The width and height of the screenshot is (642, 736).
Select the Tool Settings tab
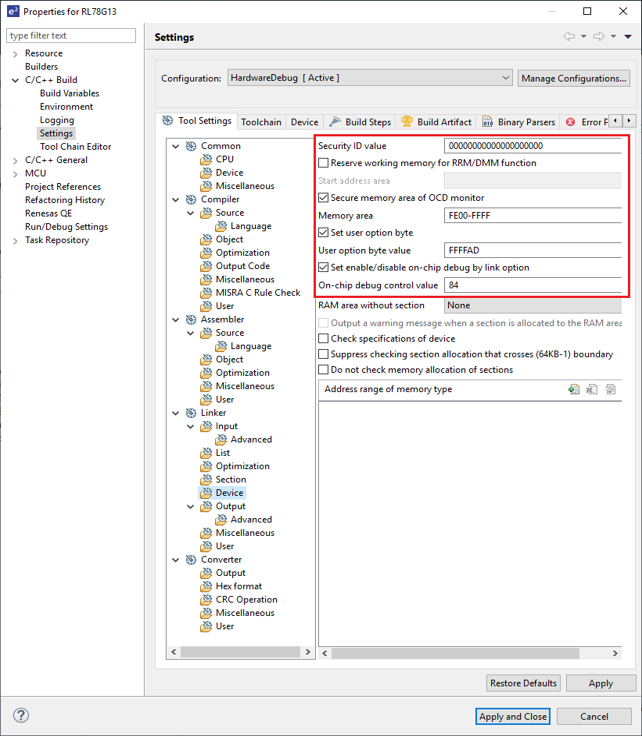click(x=197, y=121)
